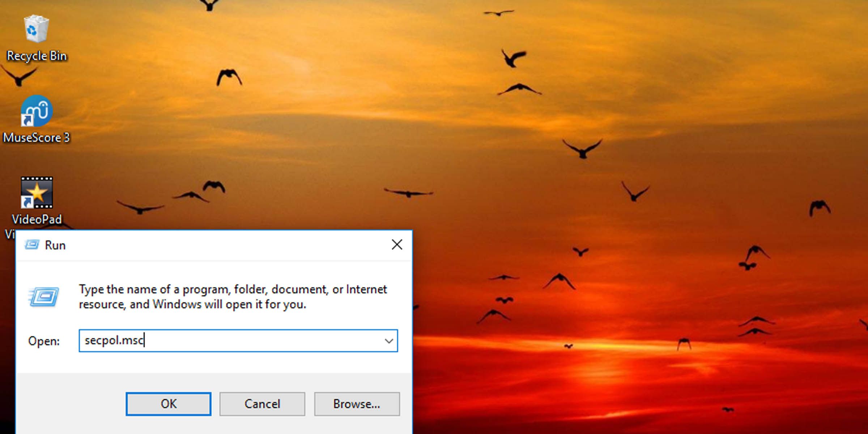The image size is (868, 434).
Task: Cancel the Run dialog
Action: [262, 404]
